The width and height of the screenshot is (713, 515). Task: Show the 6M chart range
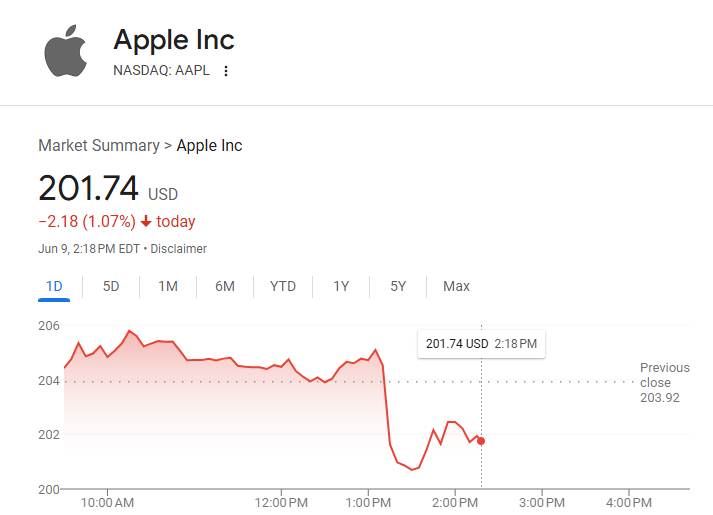(225, 287)
